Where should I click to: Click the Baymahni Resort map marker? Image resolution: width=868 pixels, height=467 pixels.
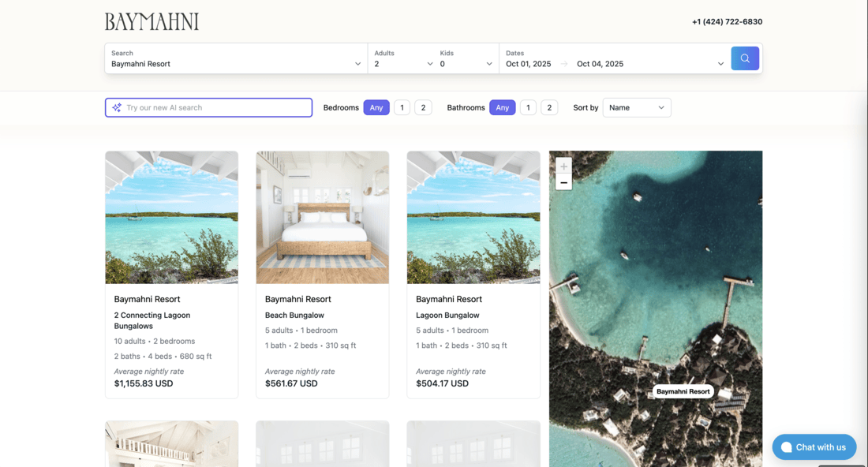click(x=683, y=391)
